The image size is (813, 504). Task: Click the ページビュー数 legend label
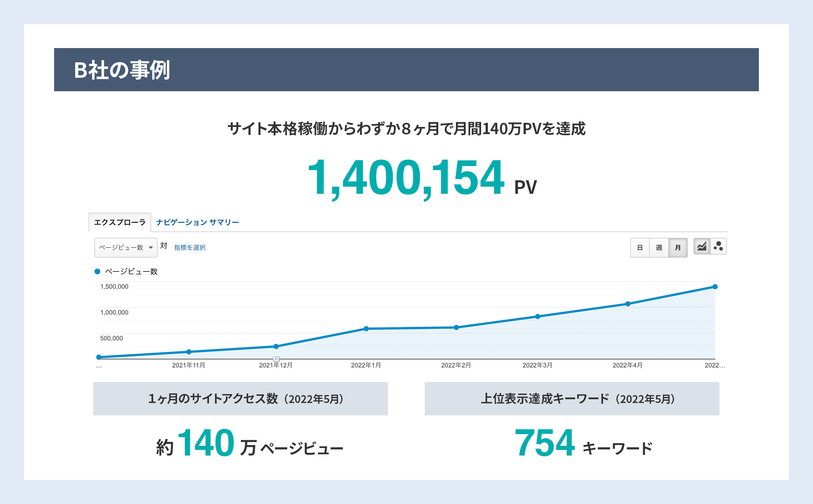(131, 272)
